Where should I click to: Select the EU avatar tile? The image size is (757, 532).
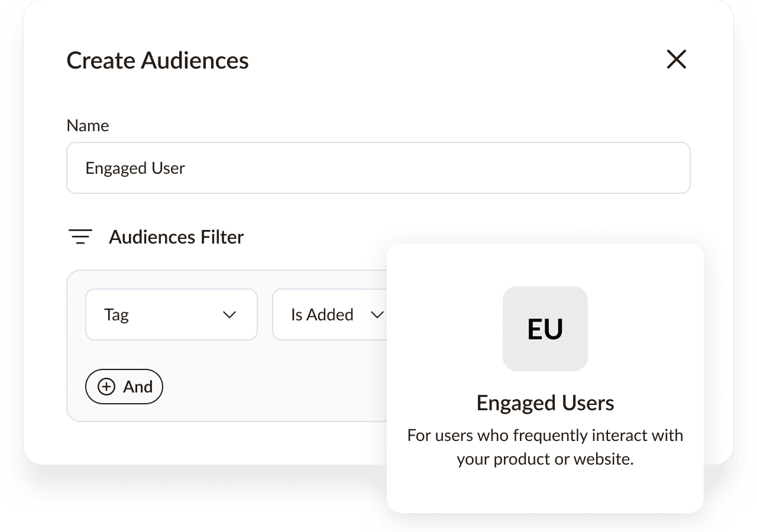[545, 329]
